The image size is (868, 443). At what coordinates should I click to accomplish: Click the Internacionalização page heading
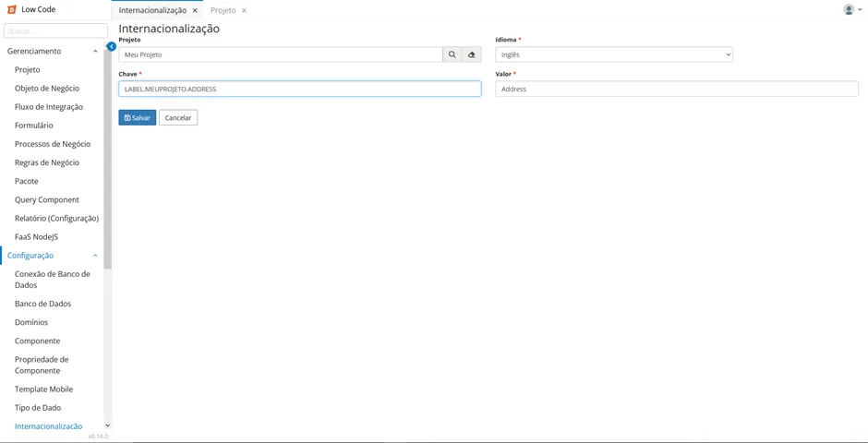pyautogui.click(x=169, y=29)
